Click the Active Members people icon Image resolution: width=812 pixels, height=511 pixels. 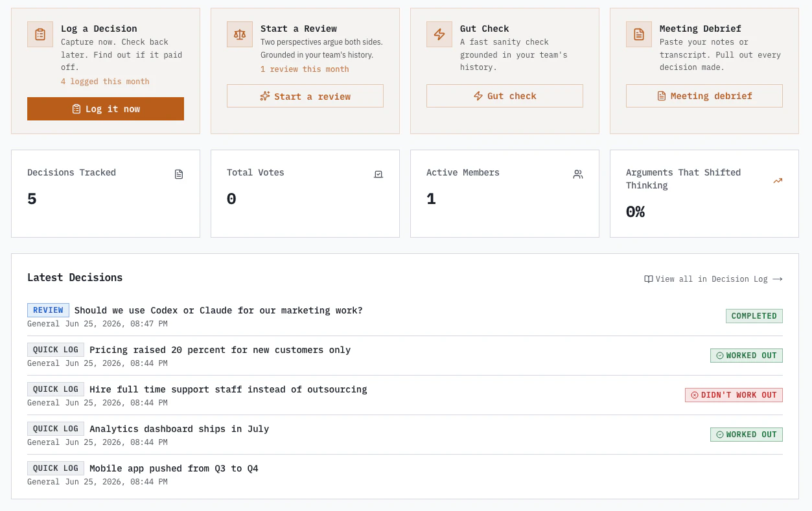click(578, 174)
